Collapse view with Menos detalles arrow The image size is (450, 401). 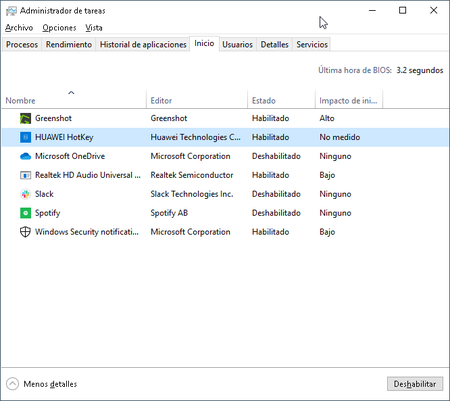(x=12, y=384)
